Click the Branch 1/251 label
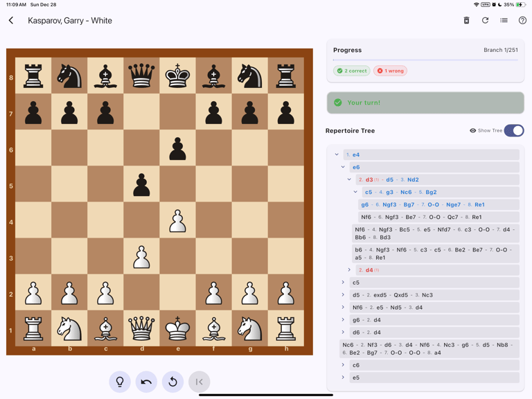Image resolution: width=532 pixels, height=399 pixels. tap(501, 50)
